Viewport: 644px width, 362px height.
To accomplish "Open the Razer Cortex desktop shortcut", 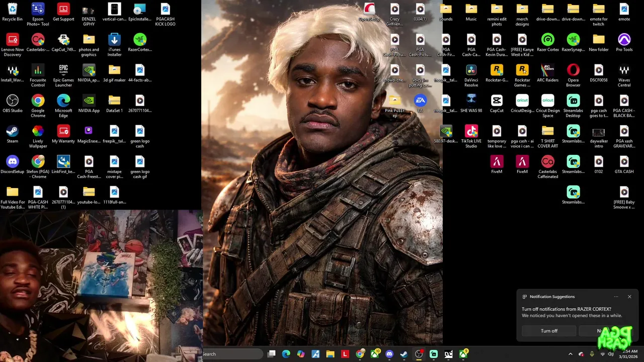I will 547,43.
